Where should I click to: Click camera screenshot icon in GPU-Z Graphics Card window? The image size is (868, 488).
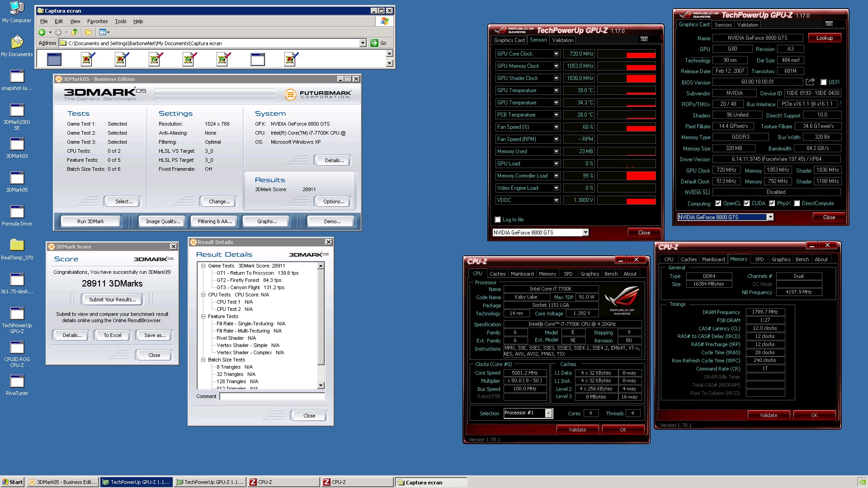tap(829, 23)
